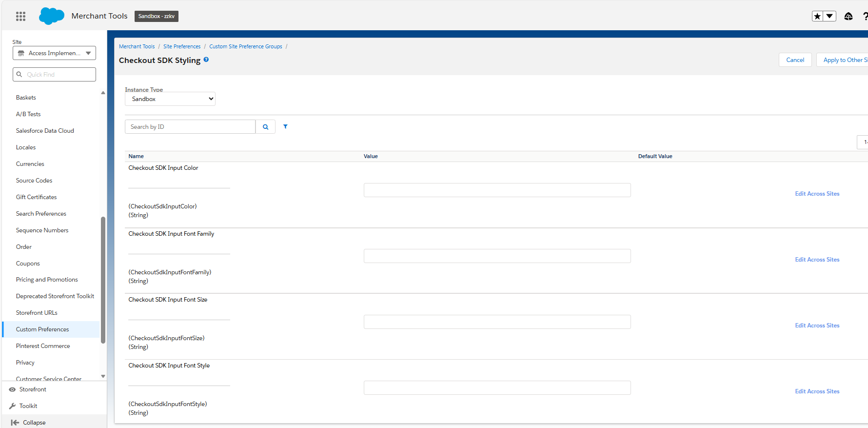Click Edit Across Sites for Input Font Family
This screenshot has height=428, width=868.
[817, 260]
